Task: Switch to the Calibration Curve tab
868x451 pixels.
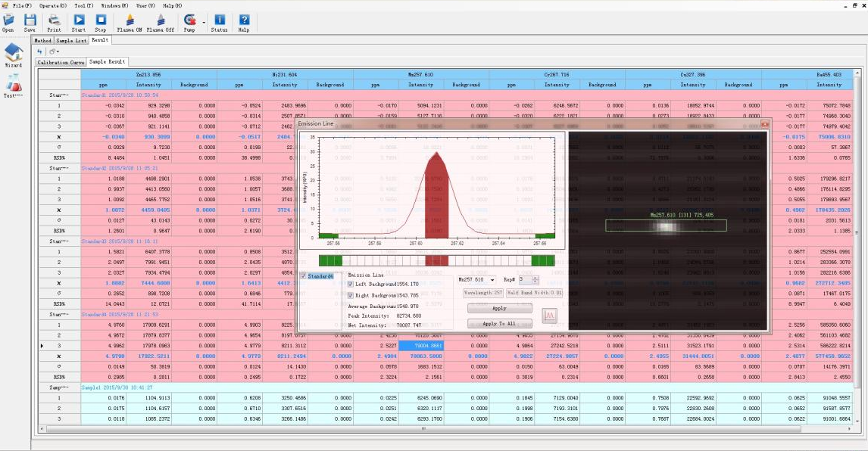Action: 61,63
